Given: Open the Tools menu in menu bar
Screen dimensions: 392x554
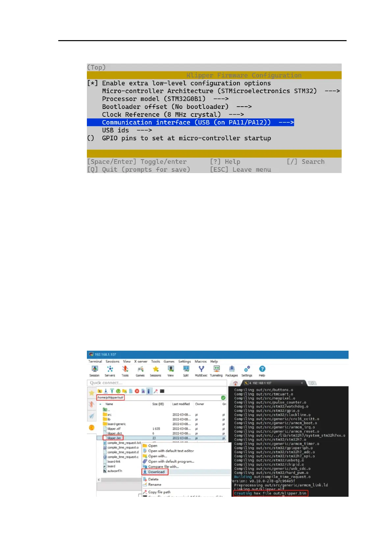Looking at the screenshot, I should tap(155, 361).
